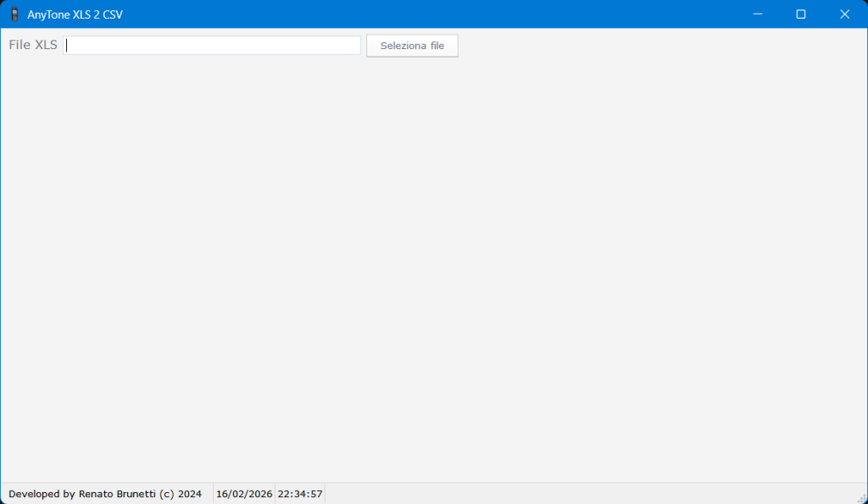Minimize the AnyTone XLS 2 CSV window
Image resolution: width=868 pixels, height=504 pixels.
click(756, 14)
